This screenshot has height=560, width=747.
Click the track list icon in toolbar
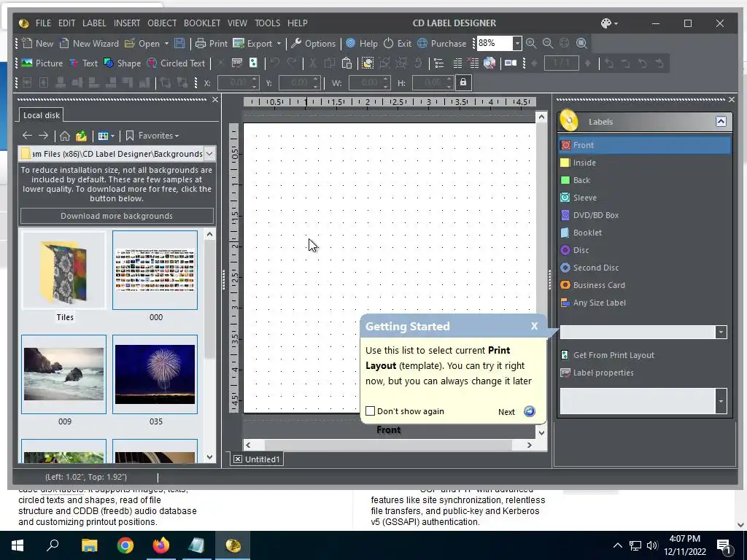click(438, 63)
